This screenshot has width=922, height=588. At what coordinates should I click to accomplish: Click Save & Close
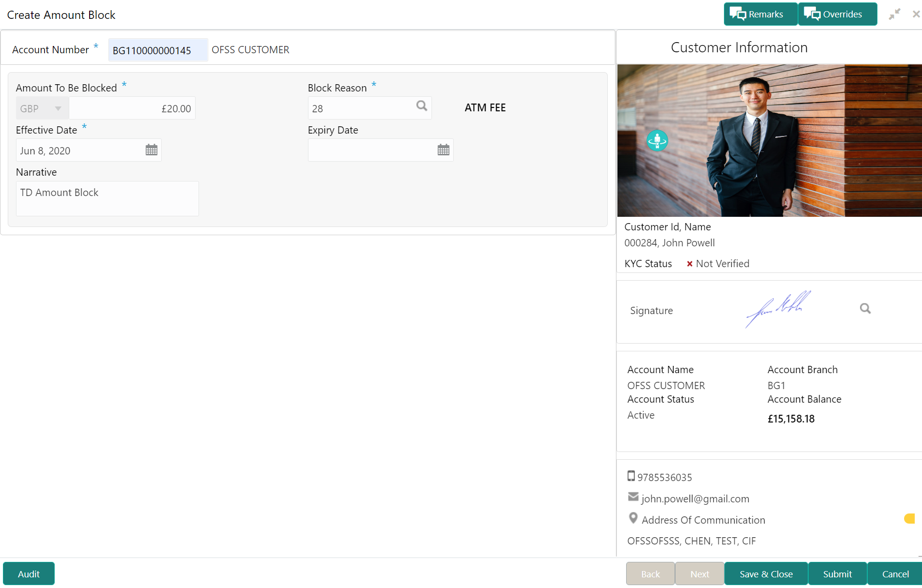click(x=766, y=574)
